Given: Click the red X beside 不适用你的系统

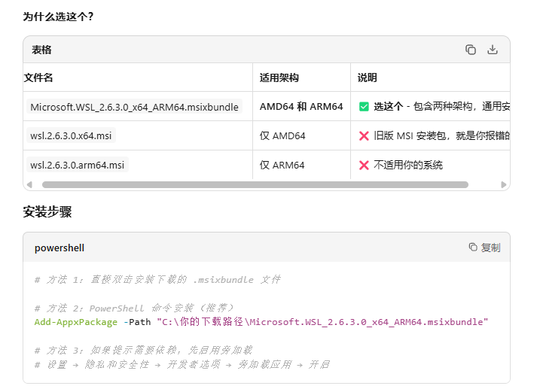Looking at the screenshot, I should tap(364, 166).
